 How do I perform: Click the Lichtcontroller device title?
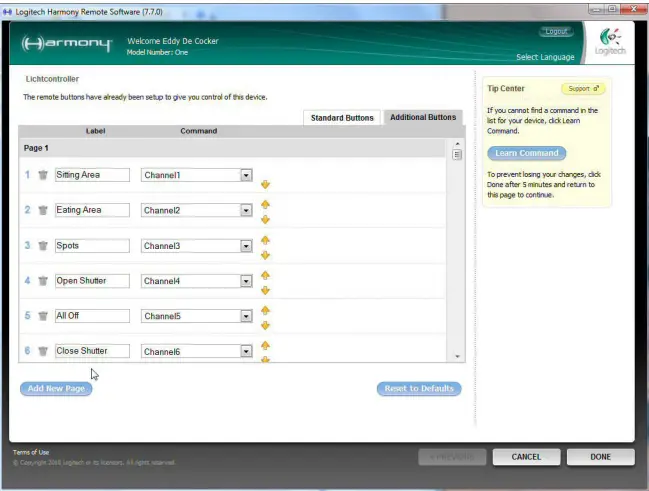(x=52, y=79)
